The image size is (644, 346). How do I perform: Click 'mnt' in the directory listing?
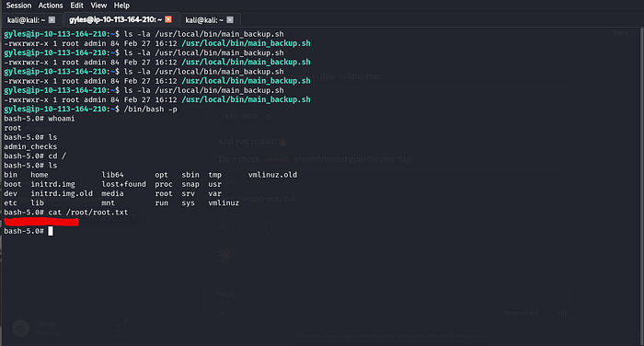point(108,203)
